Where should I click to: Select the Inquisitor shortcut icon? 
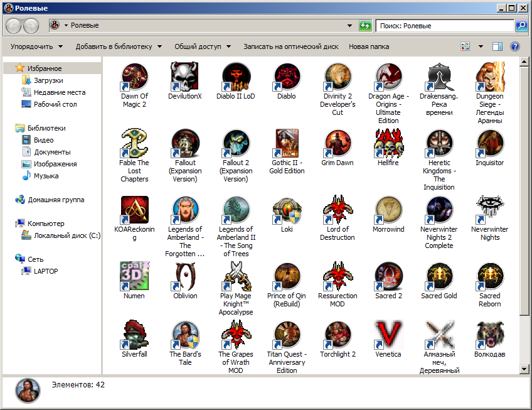[x=489, y=143]
